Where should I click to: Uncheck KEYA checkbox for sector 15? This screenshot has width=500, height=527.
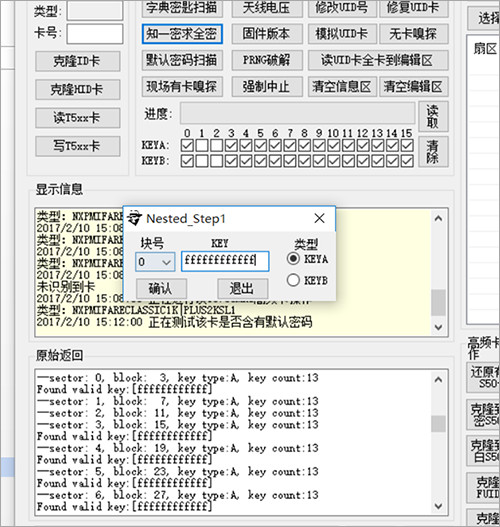[x=407, y=146]
